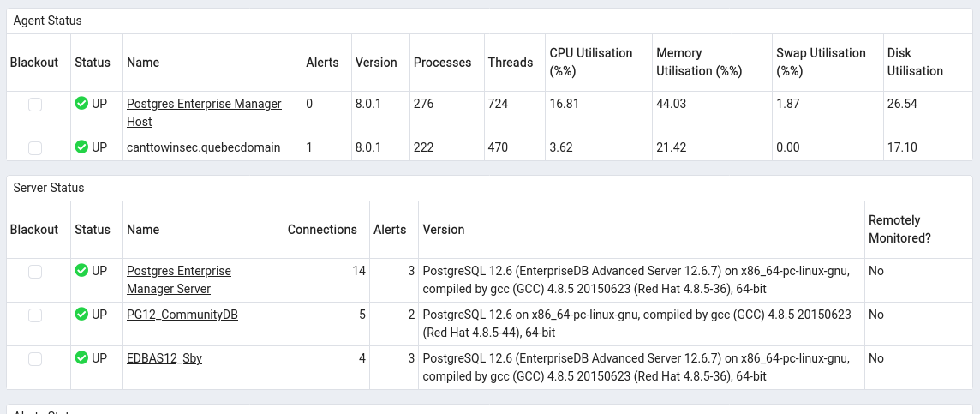Image resolution: width=980 pixels, height=414 pixels.
Task: Open PG12_CommunityDB server link
Action: pyautogui.click(x=182, y=315)
